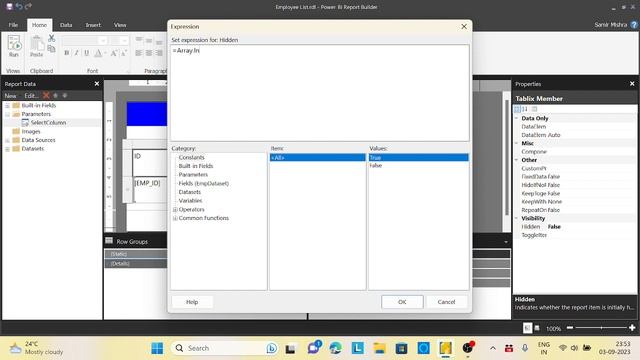The height and width of the screenshot is (360, 640).
Task: Toggle Underline formatting in Font group
Action: click(87, 53)
